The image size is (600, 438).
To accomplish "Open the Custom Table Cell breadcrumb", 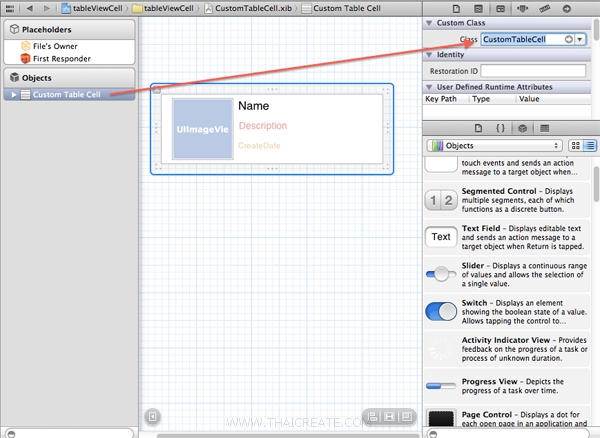I will [341, 8].
